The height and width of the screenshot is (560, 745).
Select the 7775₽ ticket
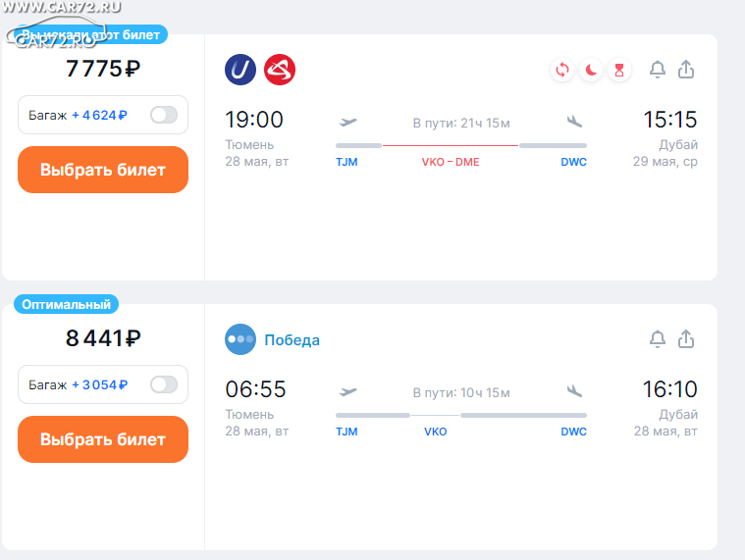click(103, 170)
